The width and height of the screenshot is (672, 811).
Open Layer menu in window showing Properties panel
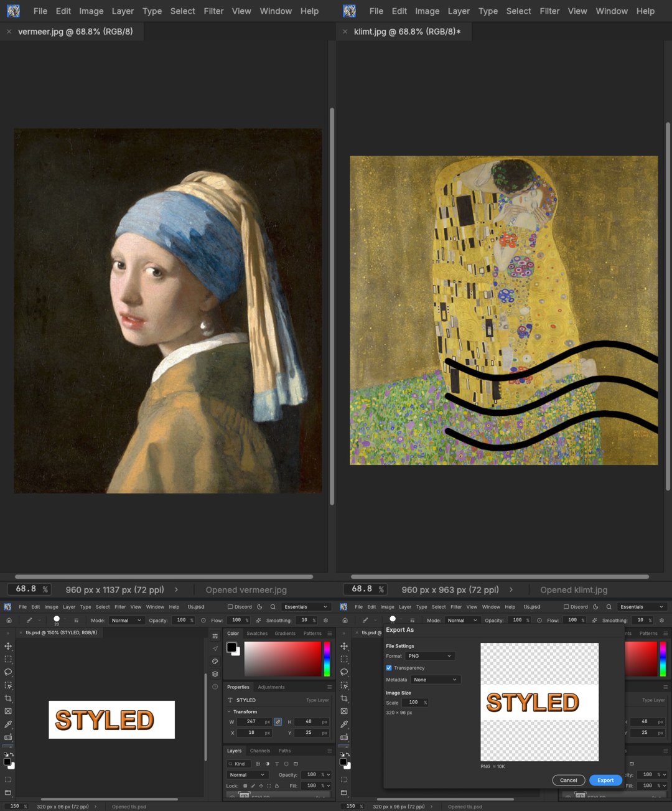pos(69,607)
